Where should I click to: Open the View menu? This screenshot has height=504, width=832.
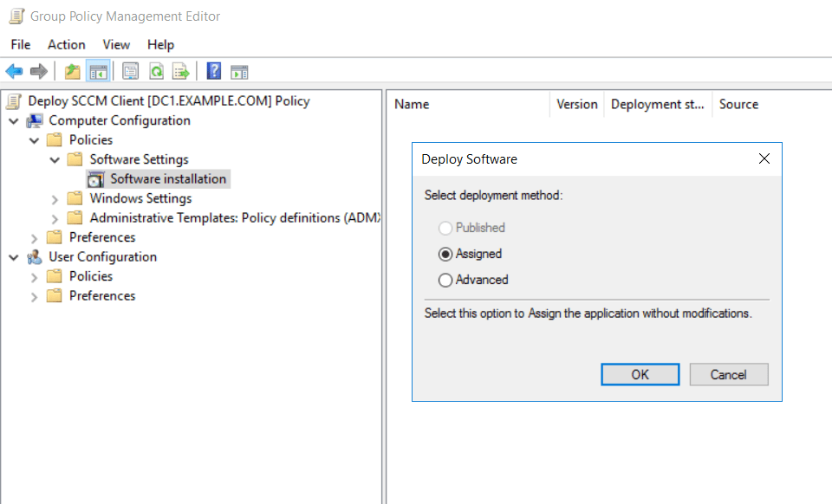116,44
